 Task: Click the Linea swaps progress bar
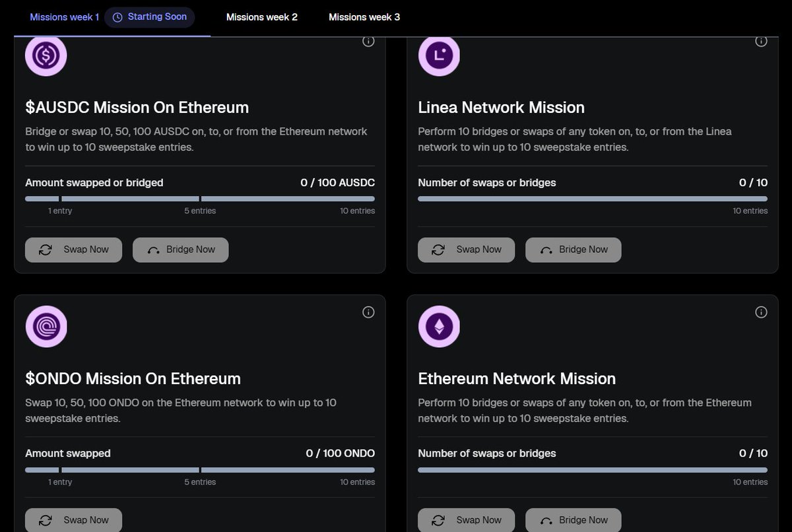pos(593,199)
